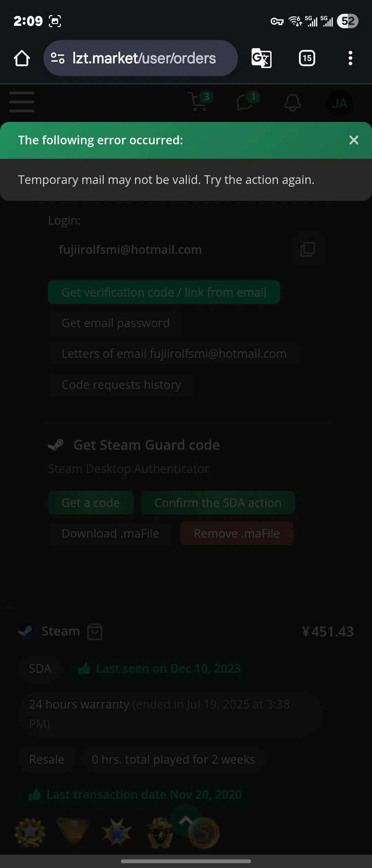Open the hamburger navigation menu
The width and height of the screenshot is (372, 868).
pyautogui.click(x=22, y=102)
